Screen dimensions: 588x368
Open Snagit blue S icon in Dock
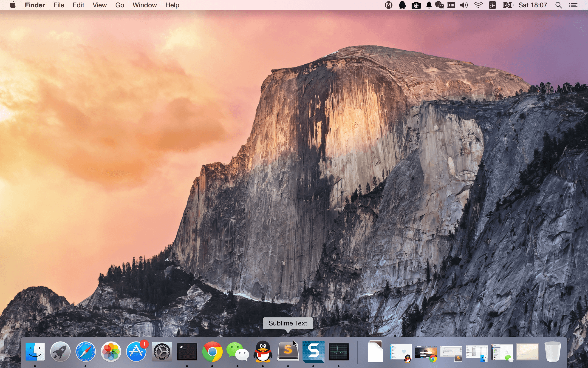click(x=313, y=351)
